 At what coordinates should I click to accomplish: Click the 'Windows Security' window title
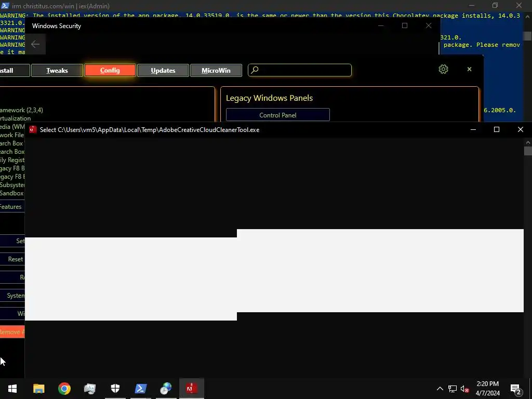tap(57, 26)
